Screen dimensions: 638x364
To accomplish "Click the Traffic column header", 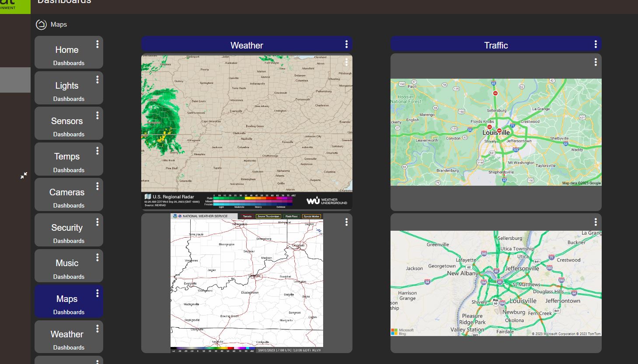I will 496,45.
